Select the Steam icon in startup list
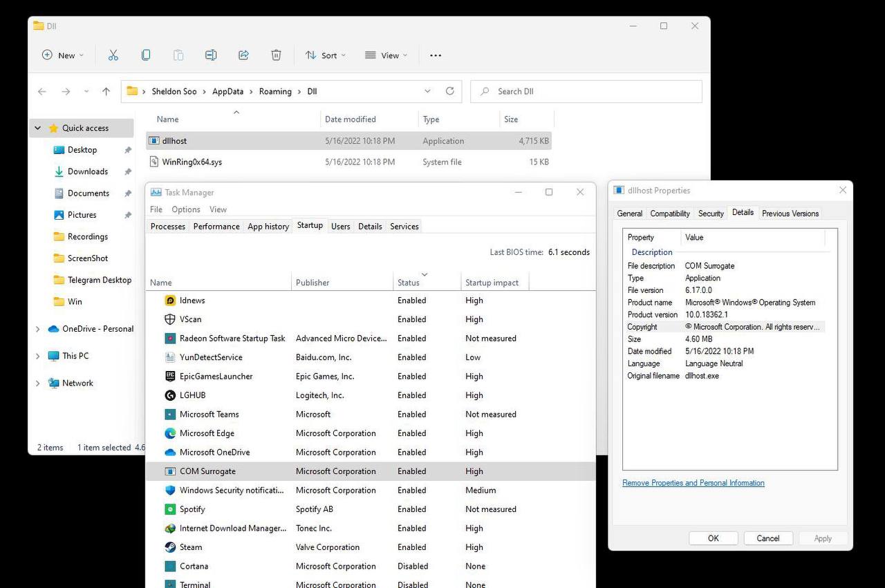 170,547
